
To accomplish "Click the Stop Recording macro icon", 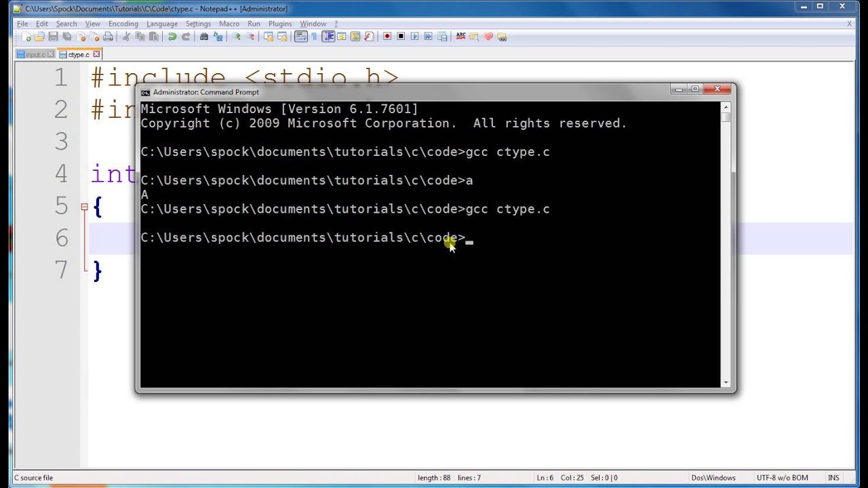I will (401, 37).
